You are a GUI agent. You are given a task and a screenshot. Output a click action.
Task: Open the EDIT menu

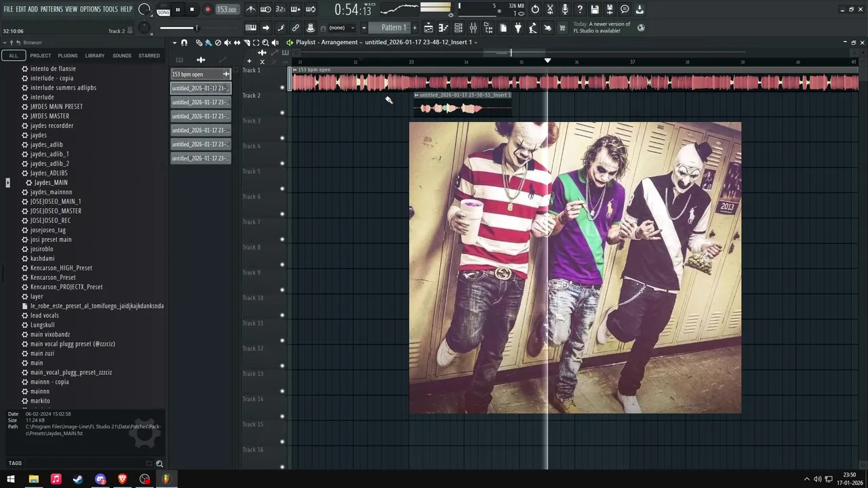click(21, 9)
